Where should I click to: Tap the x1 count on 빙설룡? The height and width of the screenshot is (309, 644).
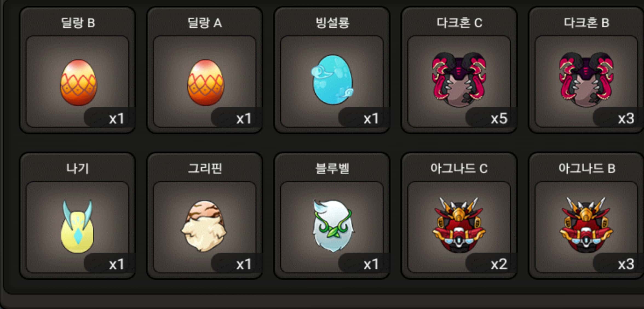click(x=371, y=119)
